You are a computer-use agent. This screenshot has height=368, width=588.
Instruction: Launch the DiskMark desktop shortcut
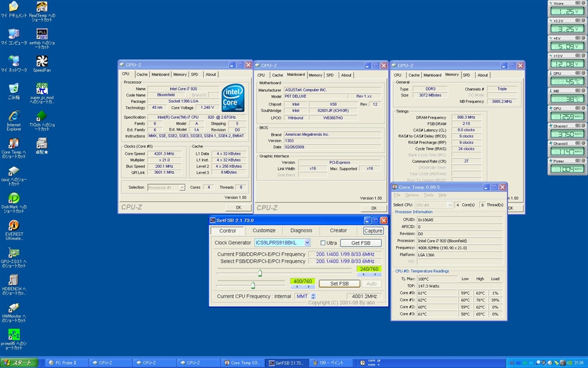13,198
